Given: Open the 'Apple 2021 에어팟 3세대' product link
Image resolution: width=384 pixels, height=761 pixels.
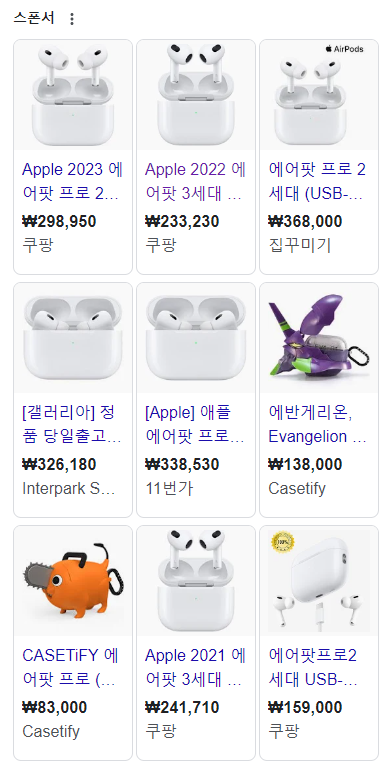Looking at the screenshot, I should (195, 668).
